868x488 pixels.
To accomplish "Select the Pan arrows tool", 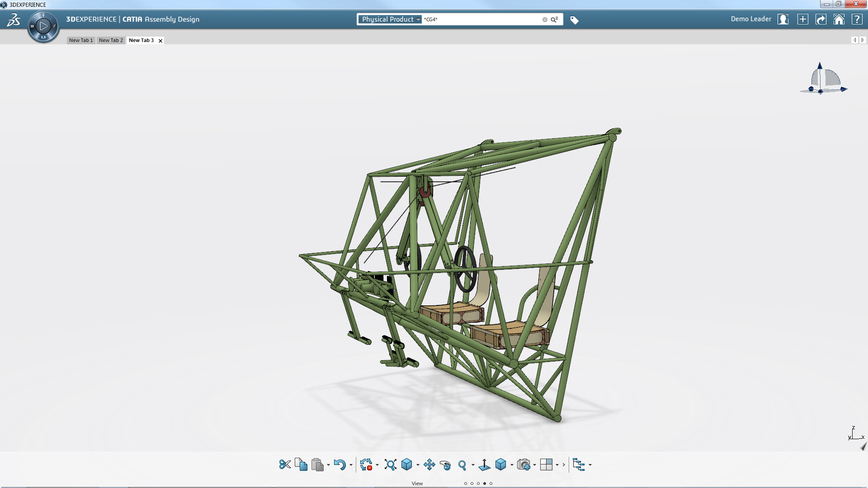I will (x=429, y=465).
